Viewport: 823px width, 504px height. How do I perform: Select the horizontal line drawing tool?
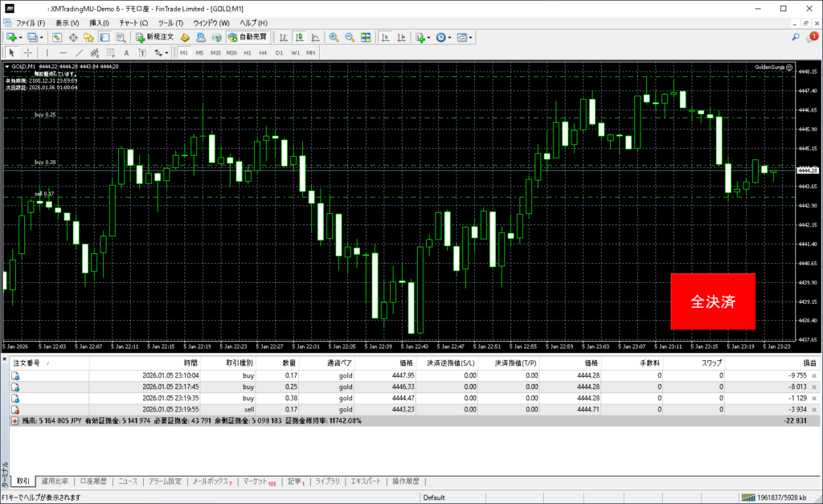pyautogui.click(x=63, y=52)
